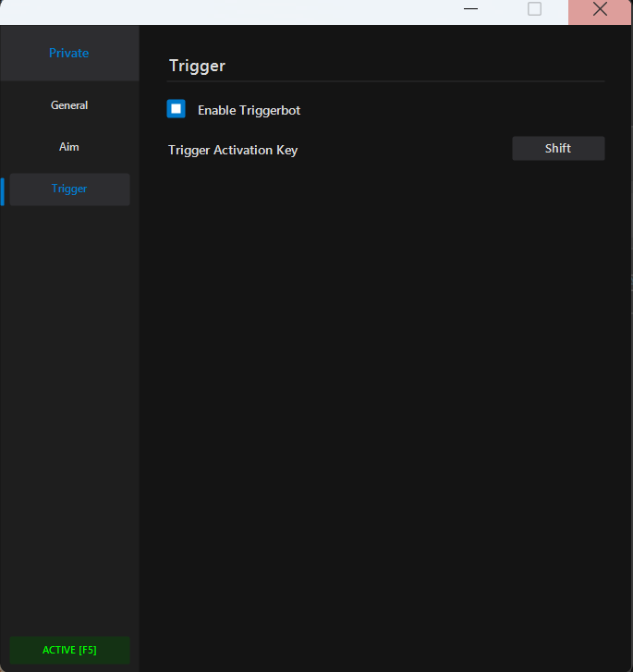Switch to the Aim tab

(69, 147)
